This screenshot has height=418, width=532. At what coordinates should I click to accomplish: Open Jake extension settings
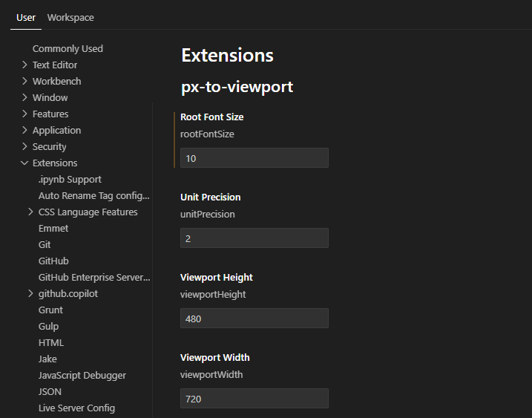(47, 359)
